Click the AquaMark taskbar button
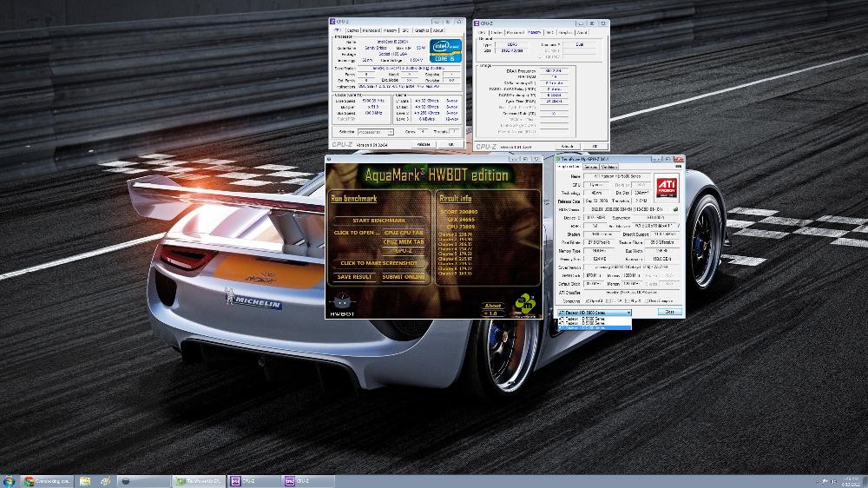 coord(144,481)
